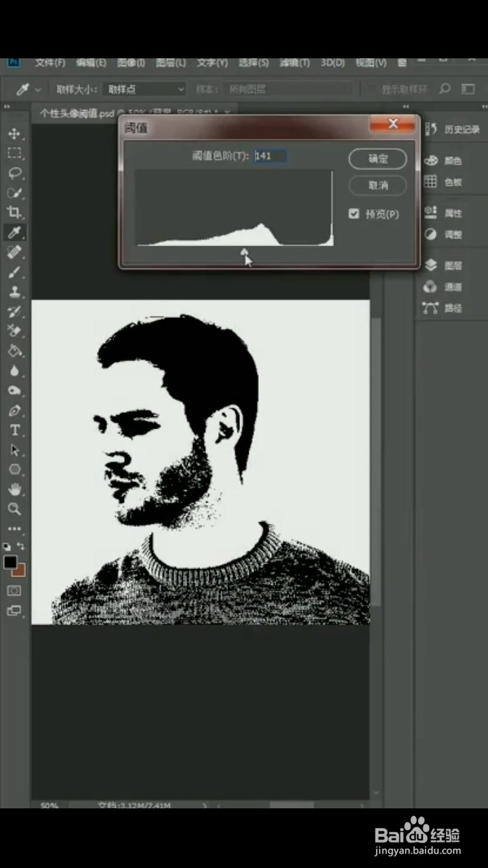Click the threshold slider handle under histogram
Viewport: 488px width, 868px height.
pos(245,252)
